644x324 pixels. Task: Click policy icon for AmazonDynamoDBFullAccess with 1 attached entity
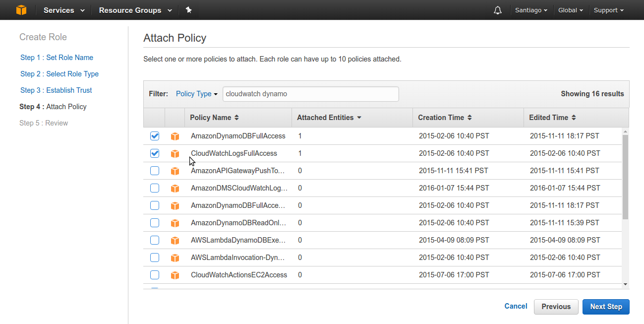(x=175, y=136)
